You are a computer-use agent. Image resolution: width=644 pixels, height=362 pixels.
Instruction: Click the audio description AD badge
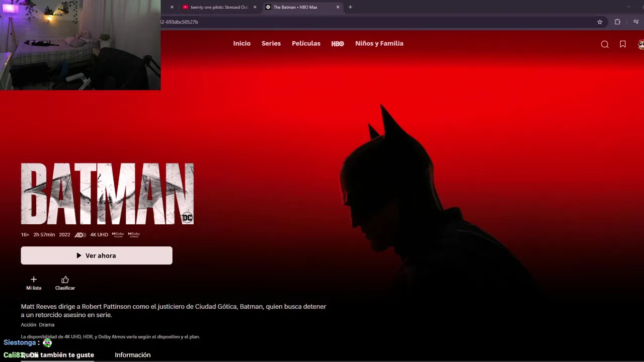point(80,235)
